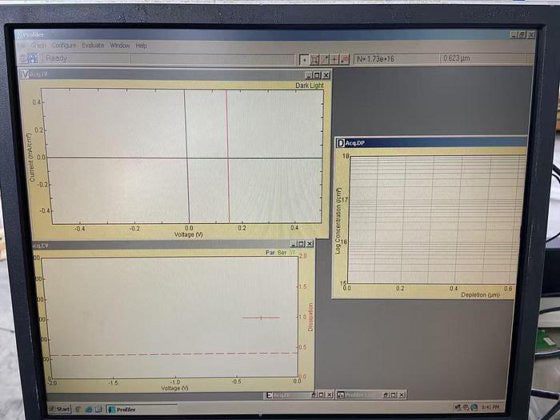Open the Windows Start menu
This screenshot has width=560, height=420.
(x=59, y=409)
